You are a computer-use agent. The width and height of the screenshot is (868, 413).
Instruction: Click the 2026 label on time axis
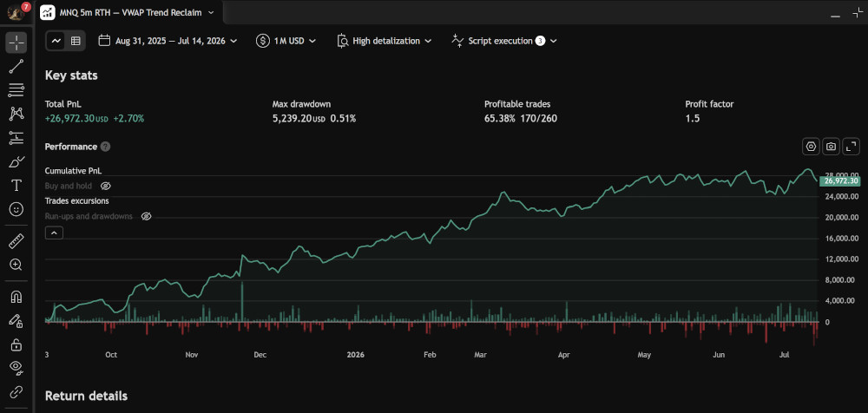tap(354, 354)
